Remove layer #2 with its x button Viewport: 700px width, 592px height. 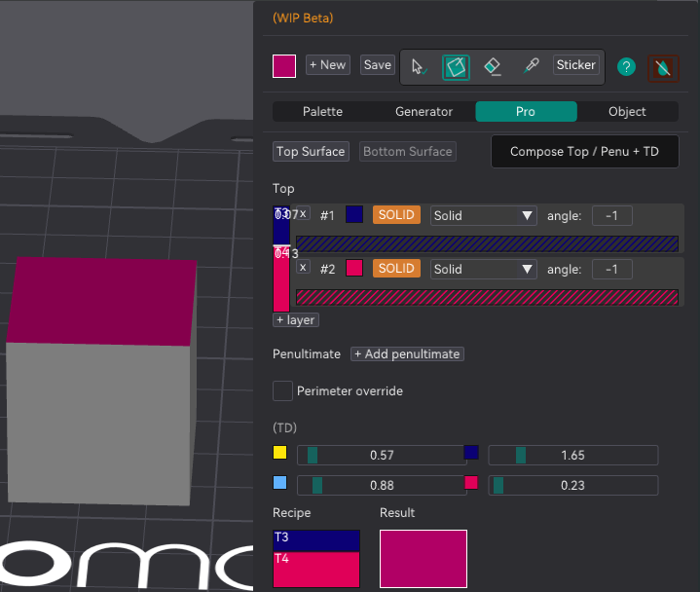click(x=303, y=268)
